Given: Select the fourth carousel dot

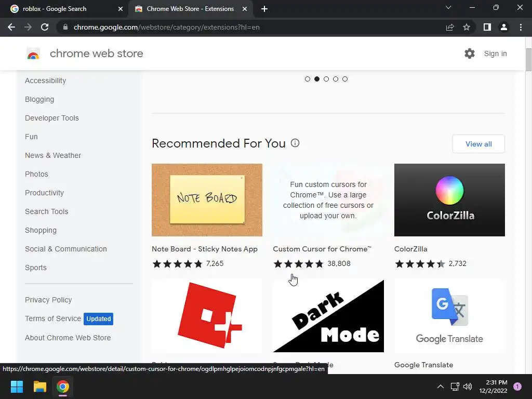Looking at the screenshot, I should (336, 79).
